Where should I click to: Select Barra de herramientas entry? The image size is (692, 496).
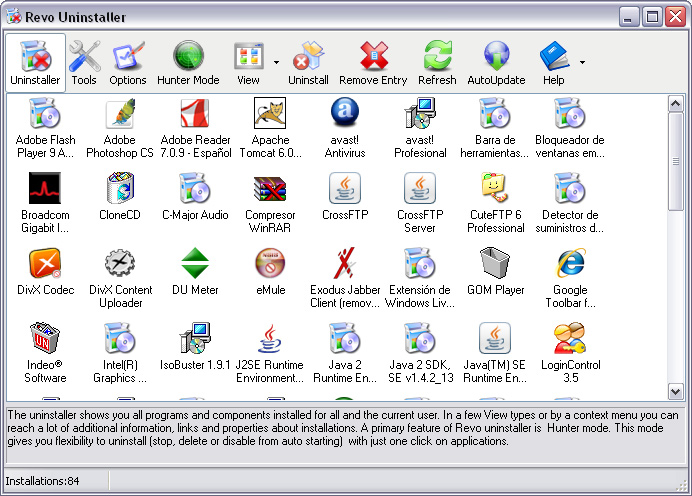coord(495,128)
